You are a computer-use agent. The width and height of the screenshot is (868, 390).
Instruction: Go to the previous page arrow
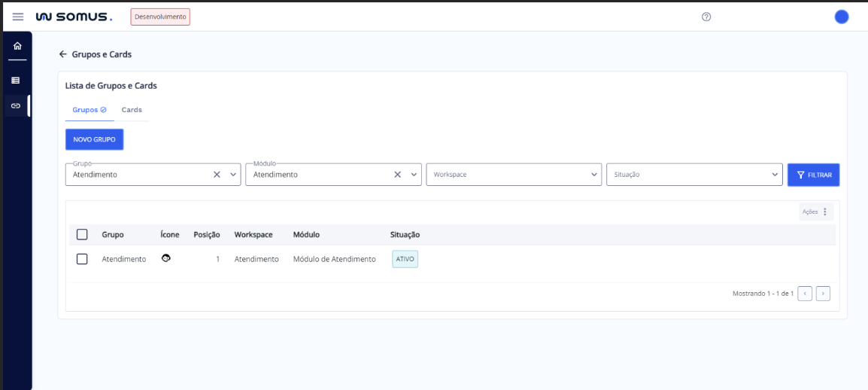[805, 293]
